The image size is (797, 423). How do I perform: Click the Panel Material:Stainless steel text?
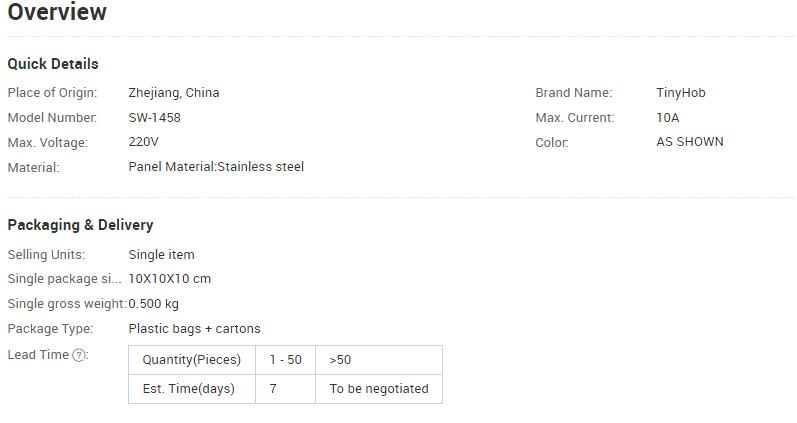click(x=216, y=167)
